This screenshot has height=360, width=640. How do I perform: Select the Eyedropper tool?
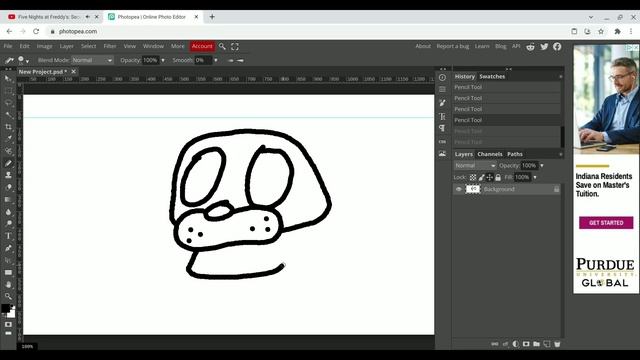coord(8,139)
